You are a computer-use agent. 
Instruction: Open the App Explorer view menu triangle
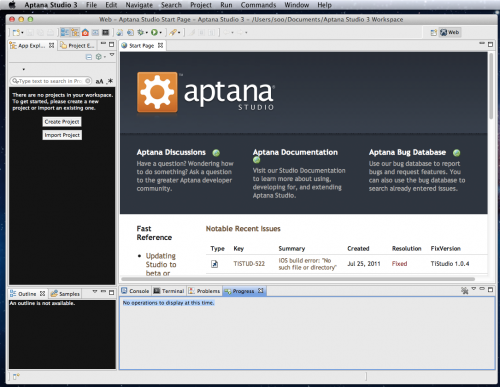coord(112,55)
